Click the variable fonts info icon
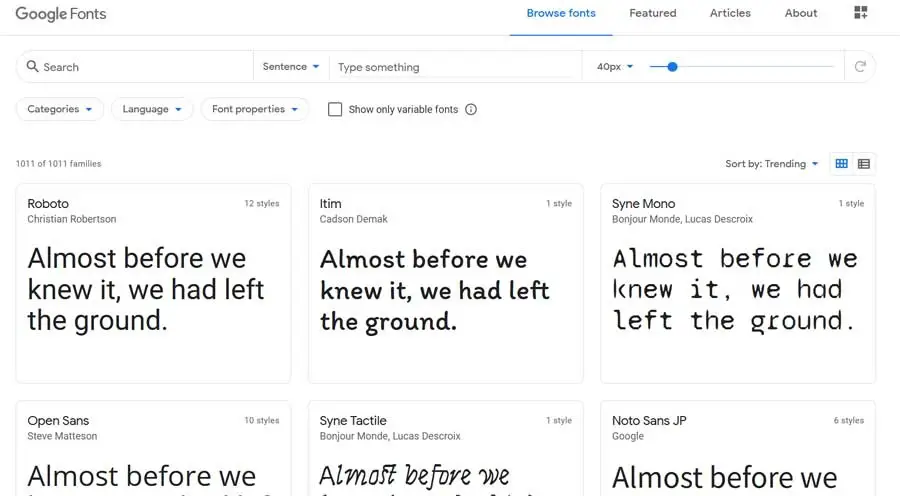Image resolution: width=900 pixels, height=496 pixels. click(x=471, y=110)
